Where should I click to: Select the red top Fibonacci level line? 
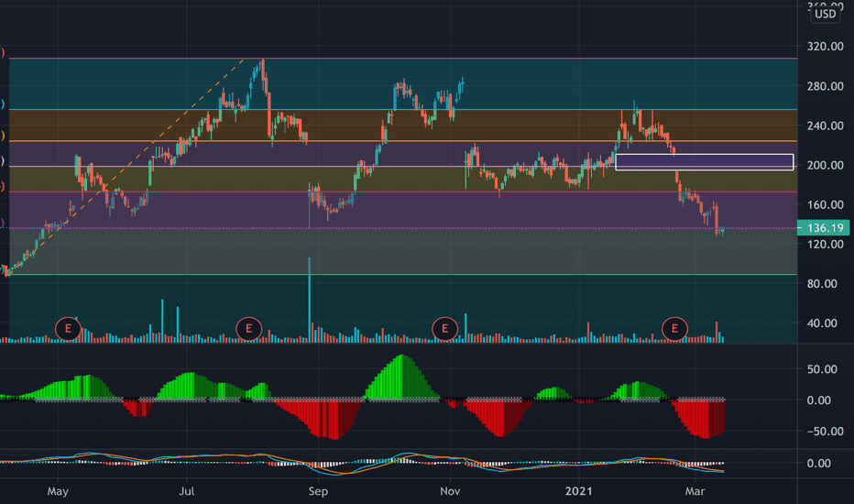click(403, 58)
